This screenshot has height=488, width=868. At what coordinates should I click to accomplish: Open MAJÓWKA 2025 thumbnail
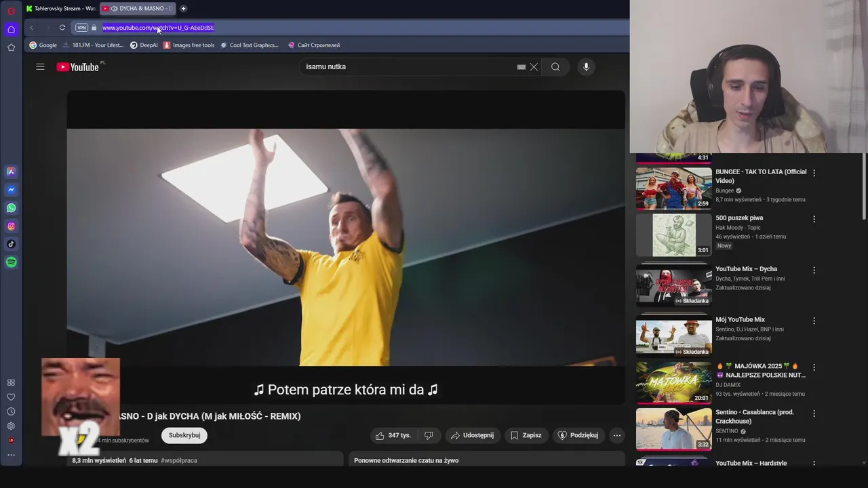coord(674,382)
